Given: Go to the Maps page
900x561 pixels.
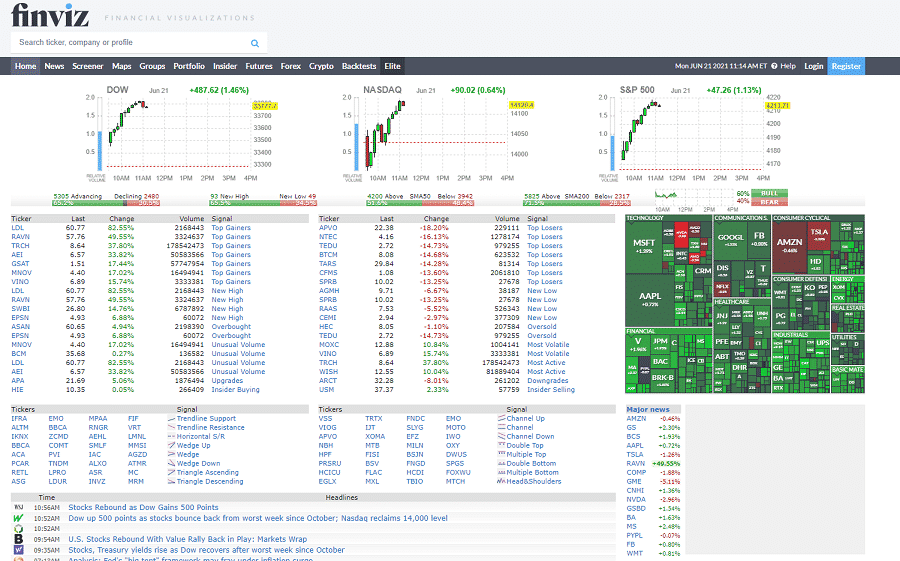Looking at the screenshot, I should click(x=121, y=66).
